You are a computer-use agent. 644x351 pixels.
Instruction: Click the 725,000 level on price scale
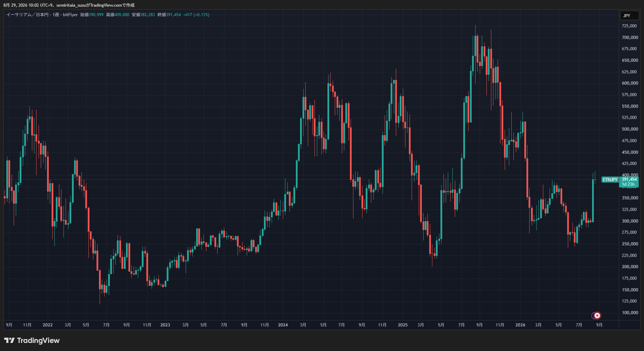(x=629, y=26)
